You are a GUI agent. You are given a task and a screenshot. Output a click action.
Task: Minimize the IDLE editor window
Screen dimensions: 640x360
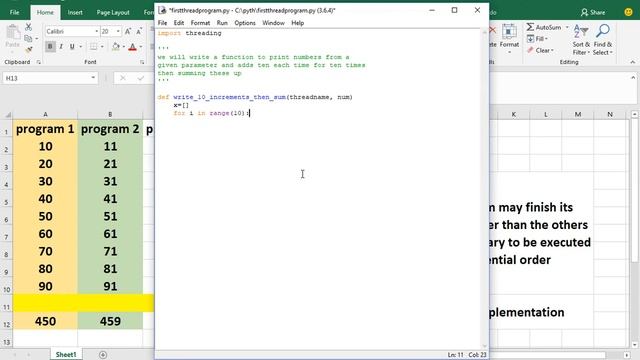432,10
